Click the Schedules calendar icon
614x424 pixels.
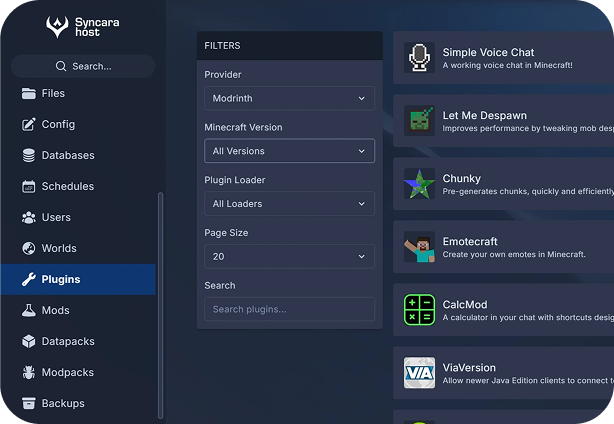[x=29, y=186]
